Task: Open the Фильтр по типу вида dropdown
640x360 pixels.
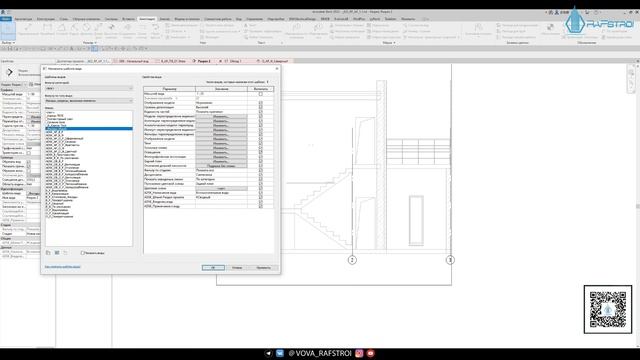Action: tap(89, 101)
